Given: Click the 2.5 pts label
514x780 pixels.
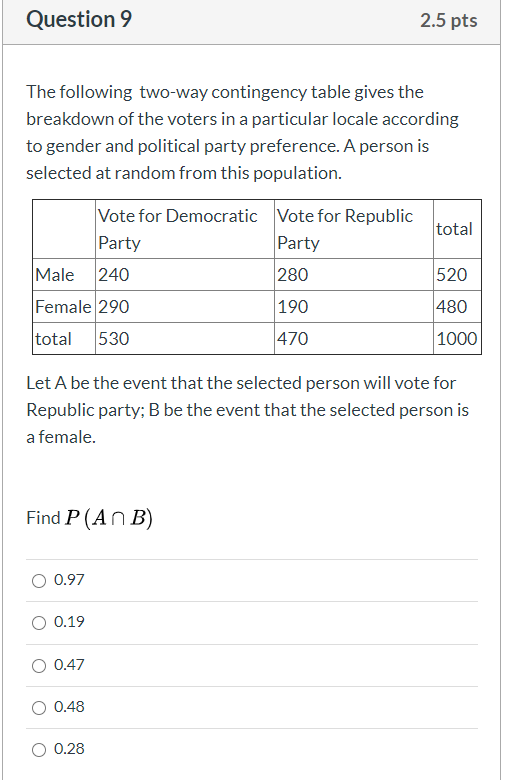Looking at the screenshot, I should 448,20.
